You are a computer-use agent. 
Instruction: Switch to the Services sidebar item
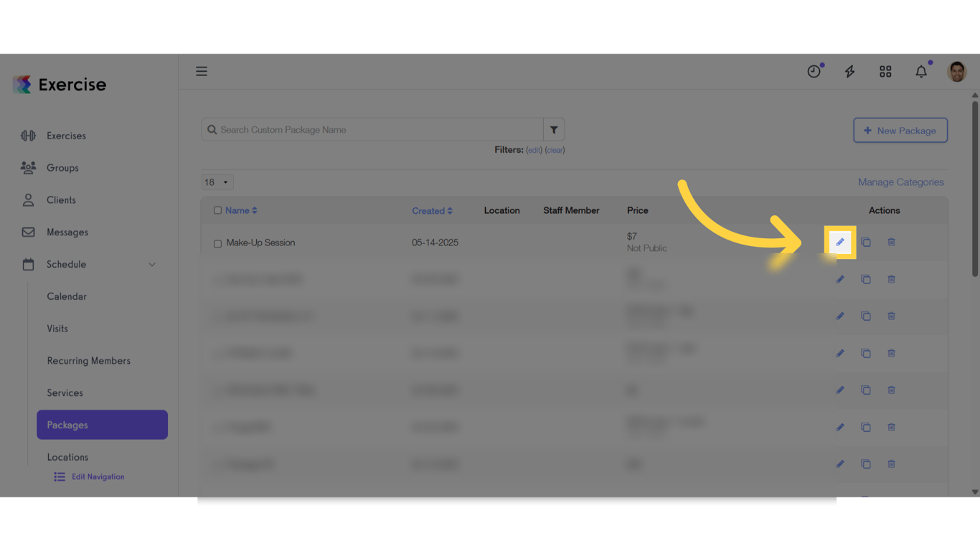click(x=65, y=392)
